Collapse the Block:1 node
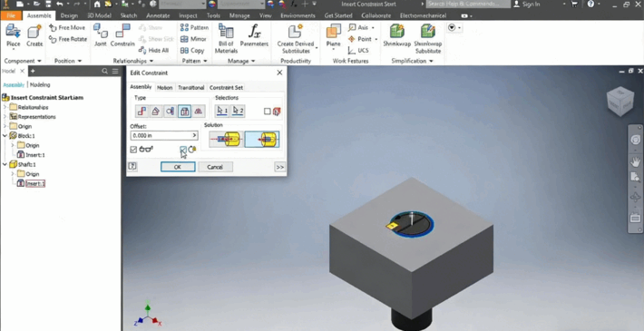This screenshot has width=644, height=331. click(5, 135)
